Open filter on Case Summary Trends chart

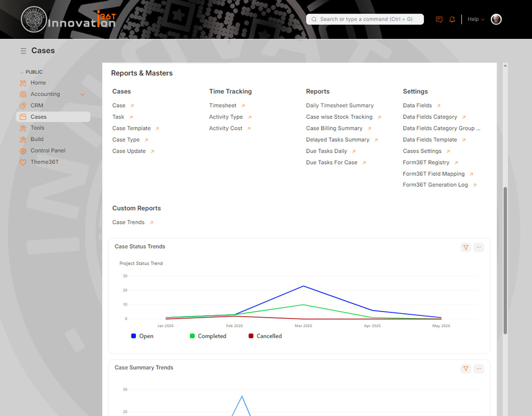[x=466, y=369]
